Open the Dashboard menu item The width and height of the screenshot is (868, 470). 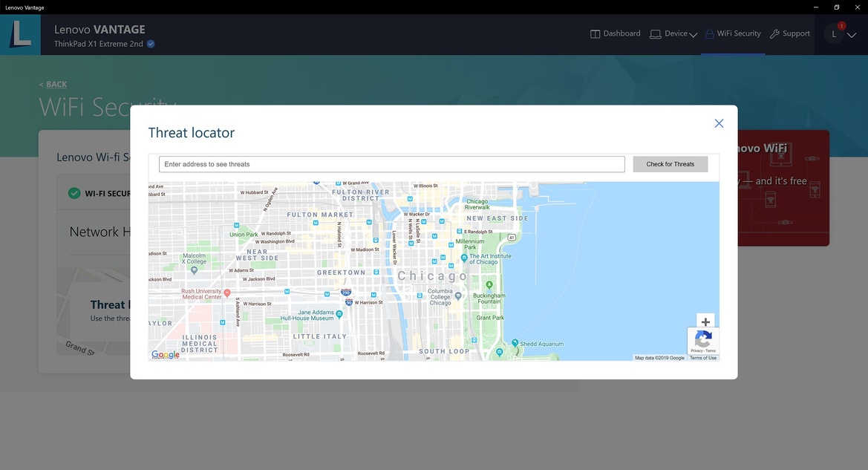pos(615,33)
